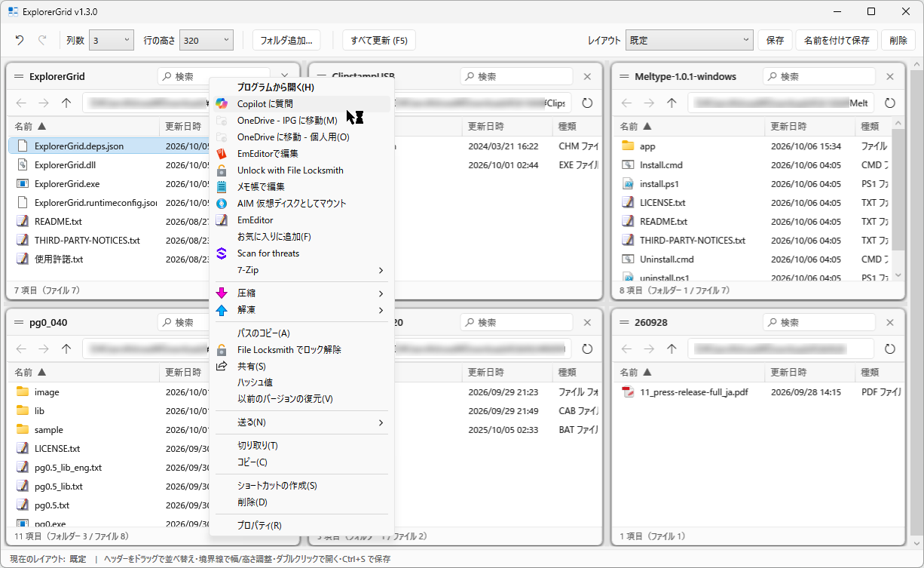This screenshot has height=568, width=924.
Task: Choose 切り取り(T) in the context menu
Action: pyautogui.click(x=301, y=446)
